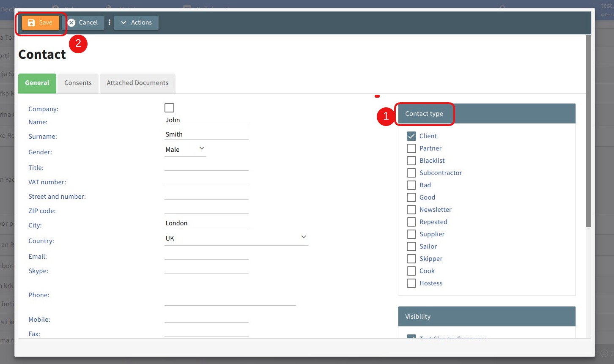Click the chevron arrow of Gender select
614x364 pixels.
click(202, 148)
